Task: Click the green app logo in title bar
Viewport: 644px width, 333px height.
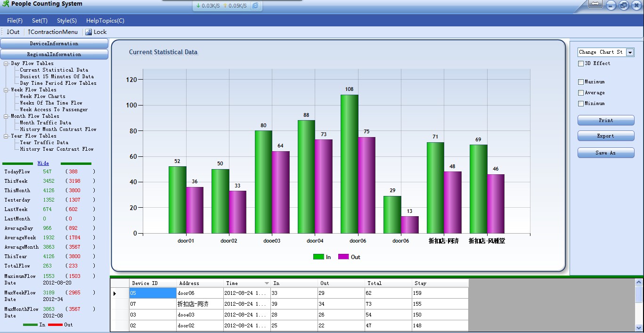Action: 6,4
